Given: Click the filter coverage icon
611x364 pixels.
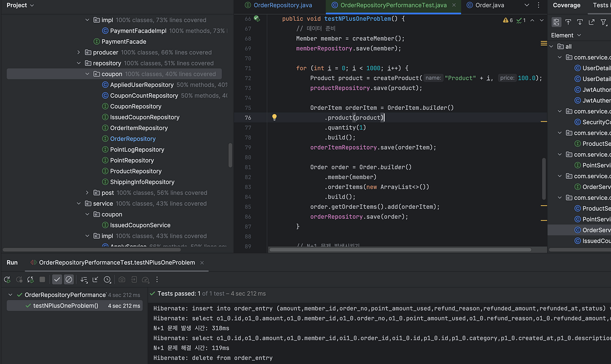Looking at the screenshot, I should (603, 22).
